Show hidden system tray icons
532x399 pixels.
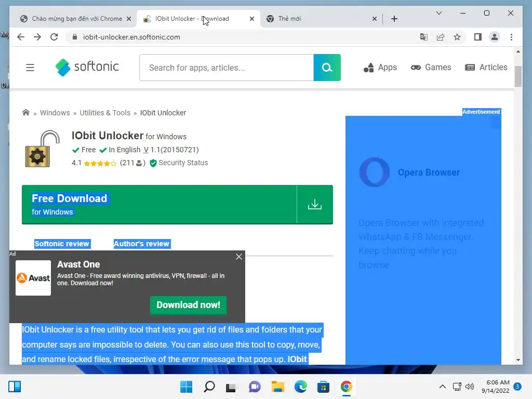[443, 387]
